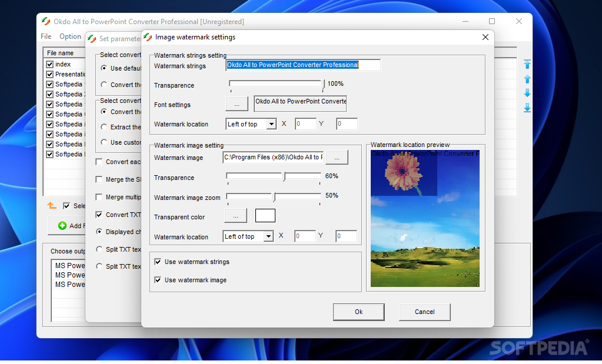Click the font preview text box
The width and height of the screenshot is (602, 364).
coord(300,103)
